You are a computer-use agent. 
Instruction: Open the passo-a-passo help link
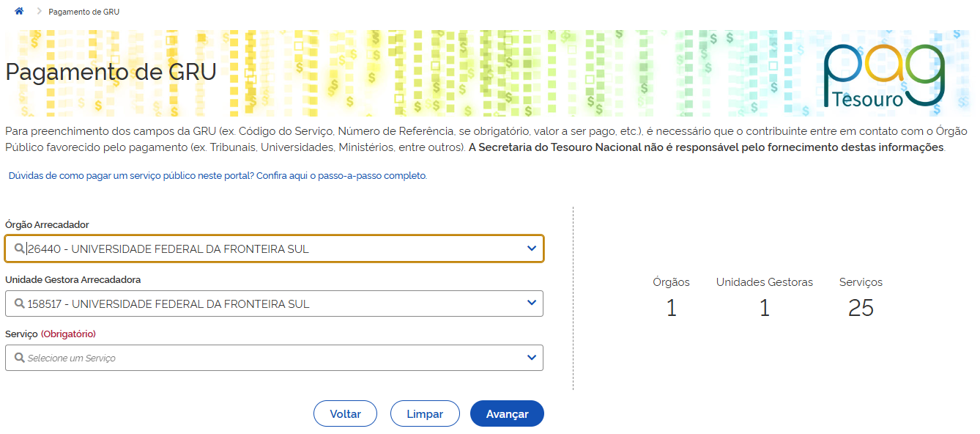coord(218,176)
